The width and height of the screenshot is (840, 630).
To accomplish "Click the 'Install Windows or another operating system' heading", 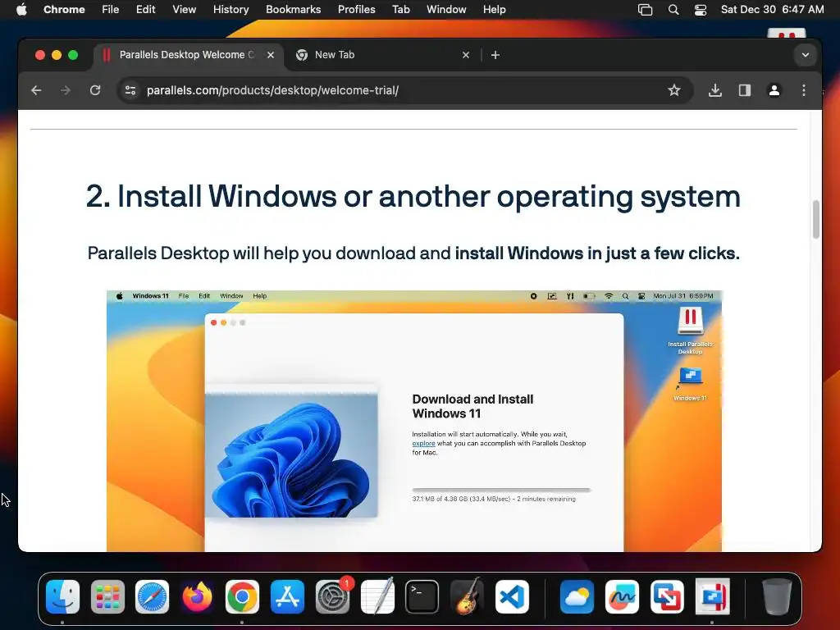I will click(x=413, y=196).
